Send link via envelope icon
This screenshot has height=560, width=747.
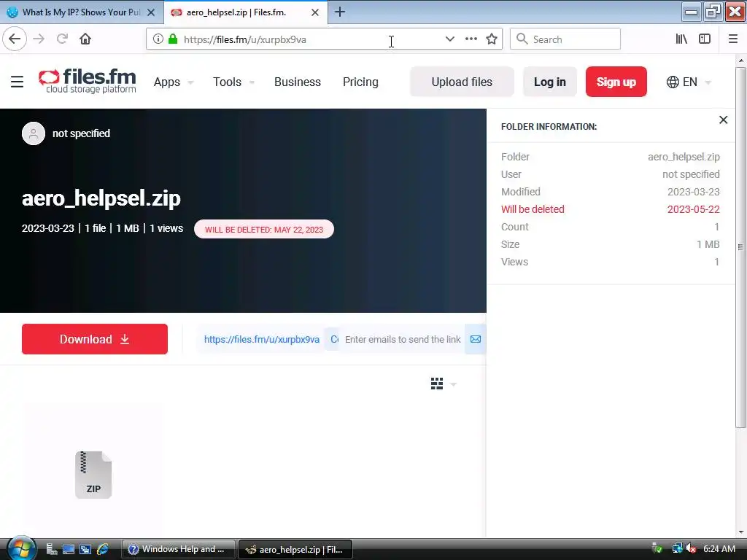pyautogui.click(x=476, y=340)
